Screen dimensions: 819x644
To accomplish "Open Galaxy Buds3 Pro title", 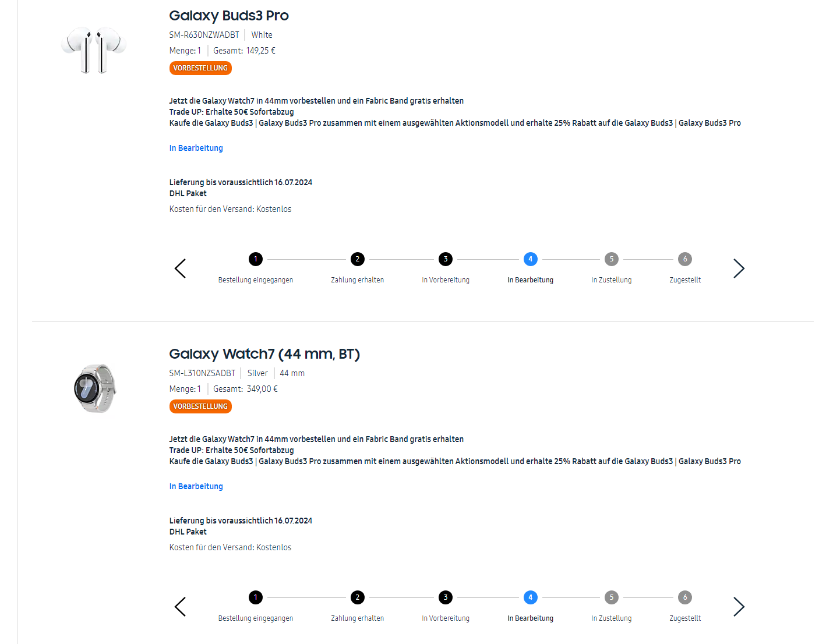I will (229, 16).
